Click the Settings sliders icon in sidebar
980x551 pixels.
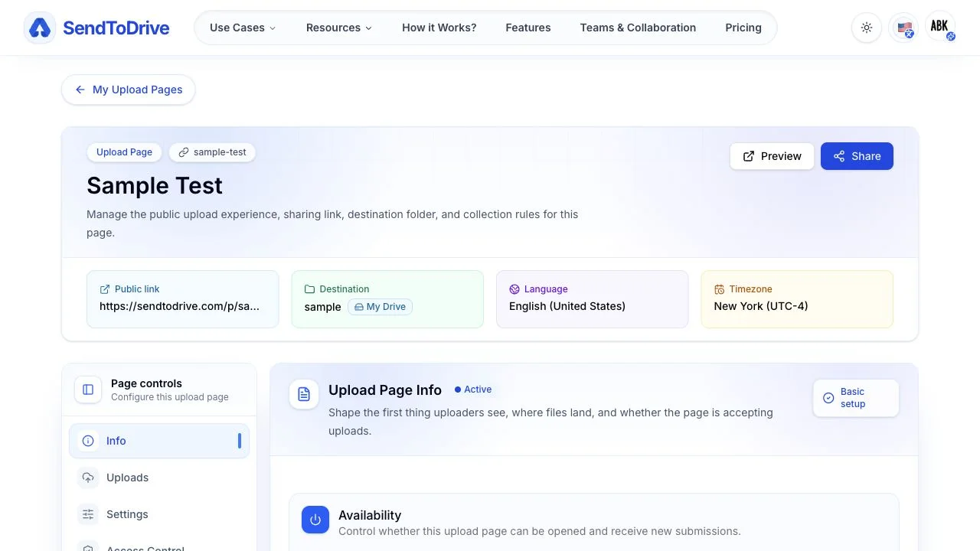[x=88, y=514]
